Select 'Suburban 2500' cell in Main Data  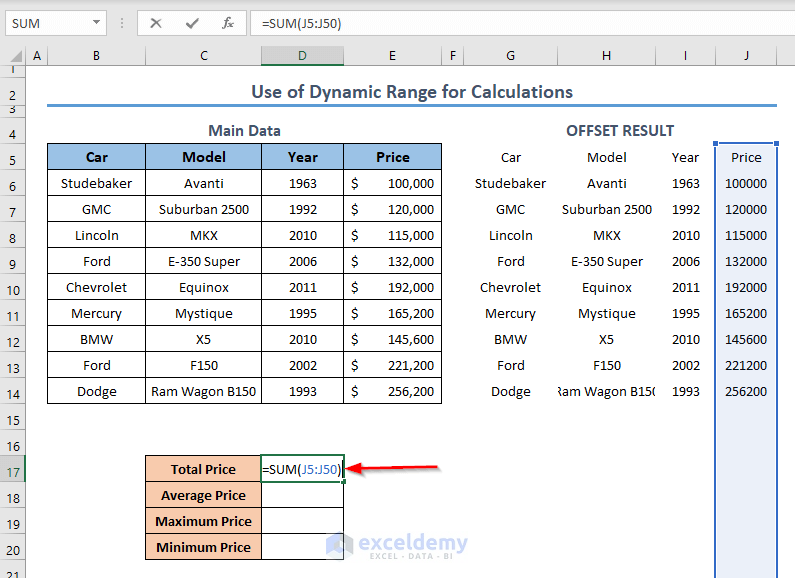[x=204, y=209]
